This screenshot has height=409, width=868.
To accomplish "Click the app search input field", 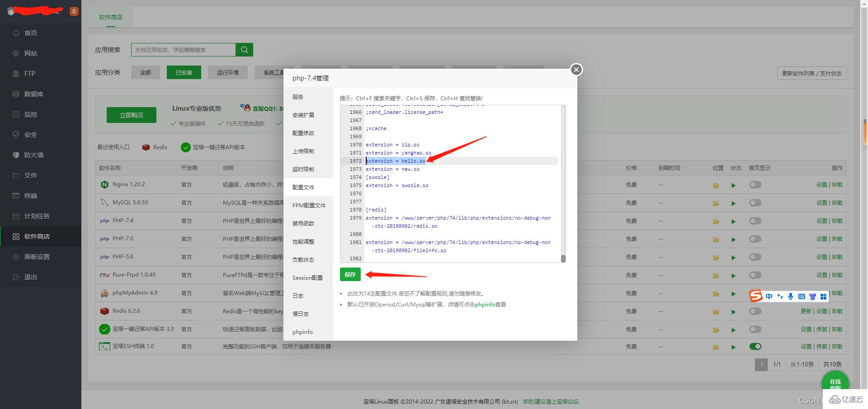I will [x=184, y=50].
